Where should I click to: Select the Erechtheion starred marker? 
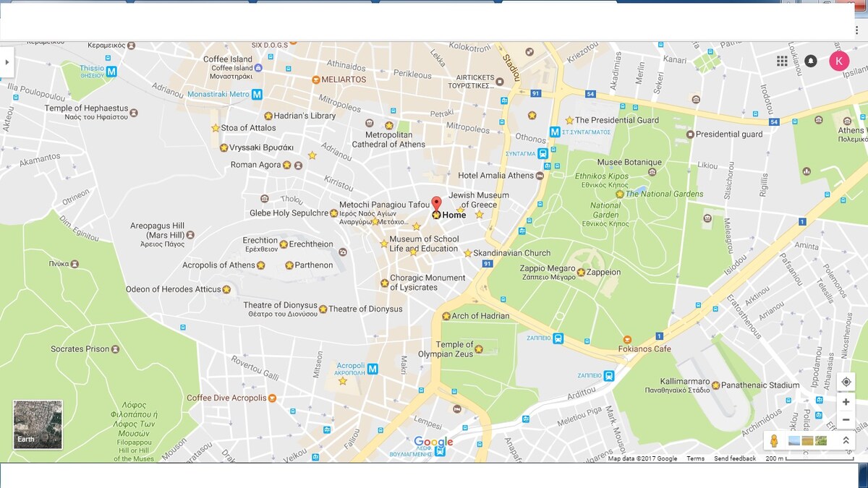pyautogui.click(x=284, y=244)
